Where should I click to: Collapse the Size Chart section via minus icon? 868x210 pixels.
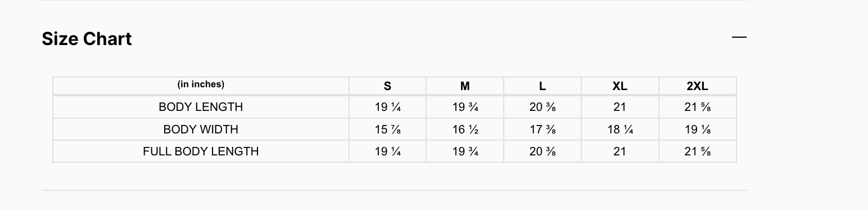(x=739, y=37)
